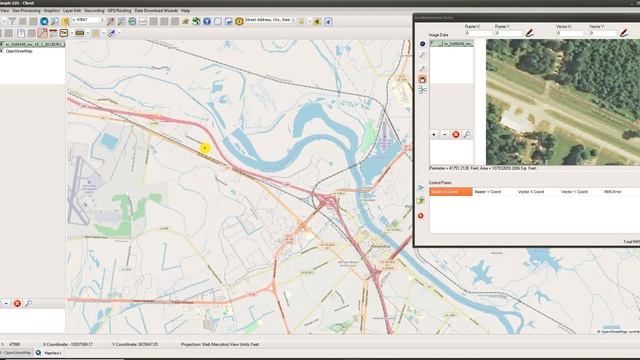Click the orange save icon in georeference sidebar

tap(422, 79)
